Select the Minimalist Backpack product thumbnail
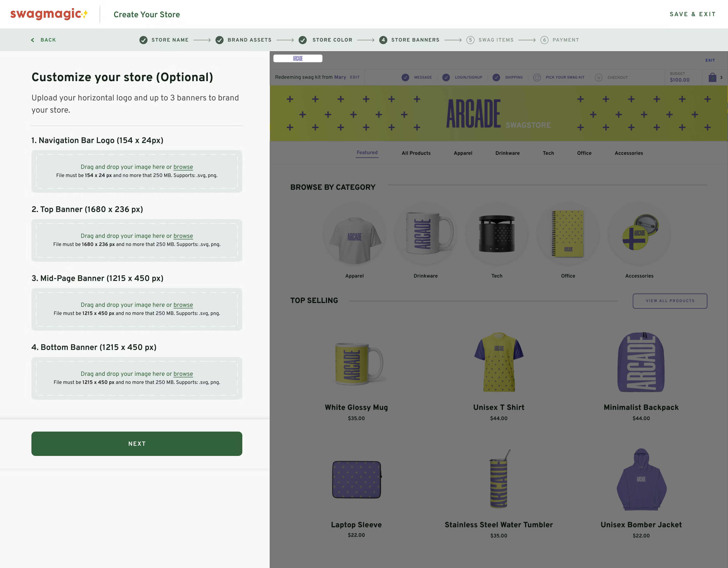The width and height of the screenshot is (728, 568). point(641,362)
